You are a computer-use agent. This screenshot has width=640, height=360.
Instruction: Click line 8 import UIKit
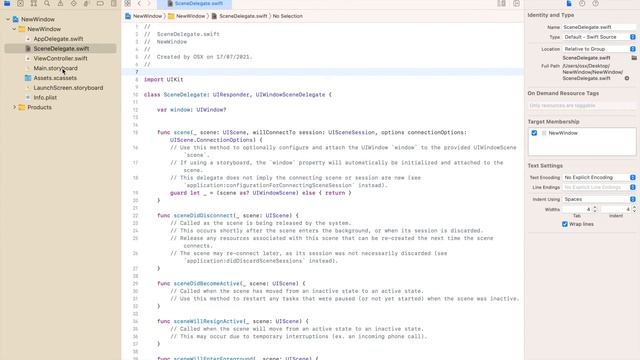(164, 80)
